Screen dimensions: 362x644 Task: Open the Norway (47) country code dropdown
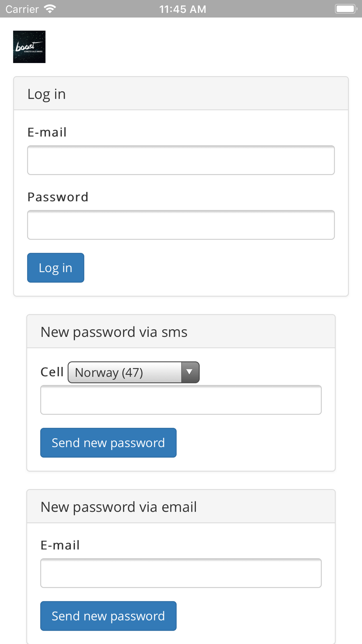coord(134,372)
